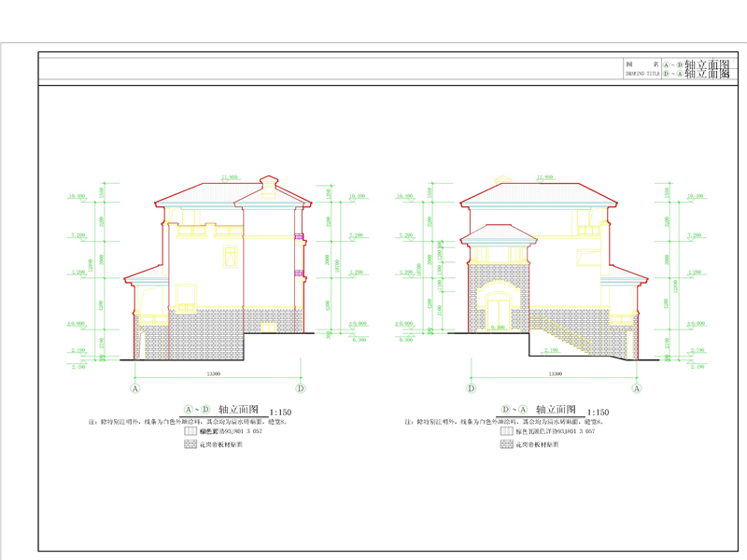
Task: Click the 11.950 roof elevation mark on left drawing
Action: tap(230, 176)
